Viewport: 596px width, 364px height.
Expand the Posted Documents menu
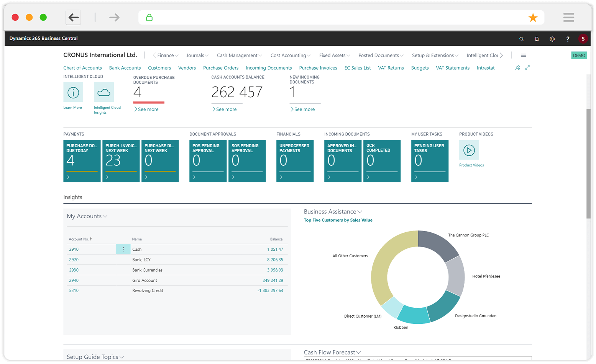tap(381, 55)
